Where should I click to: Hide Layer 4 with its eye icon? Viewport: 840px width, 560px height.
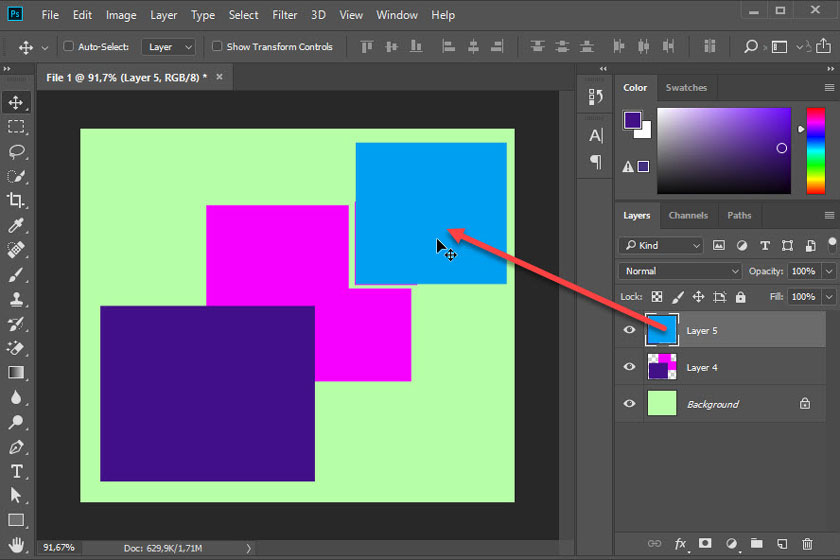tap(629, 367)
